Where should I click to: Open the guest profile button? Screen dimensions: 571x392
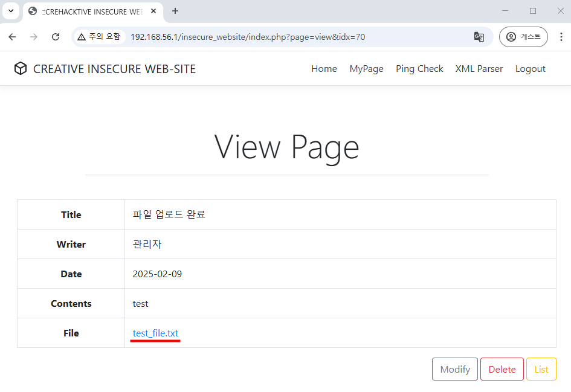[523, 37]
